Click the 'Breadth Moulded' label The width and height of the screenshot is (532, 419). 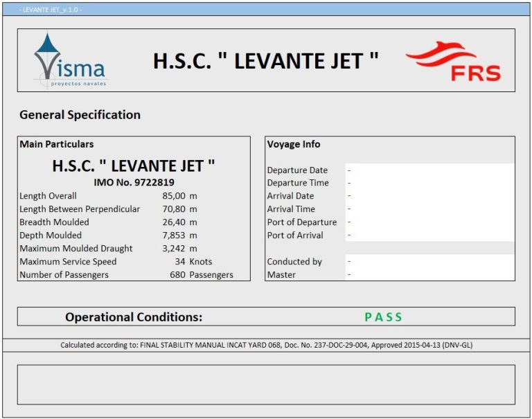(54, 222)
